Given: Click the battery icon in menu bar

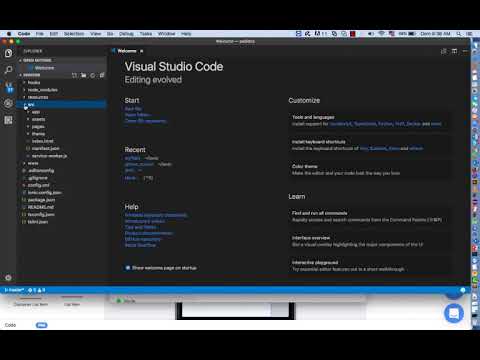Looking at the screenshot, I should point(412,34).
